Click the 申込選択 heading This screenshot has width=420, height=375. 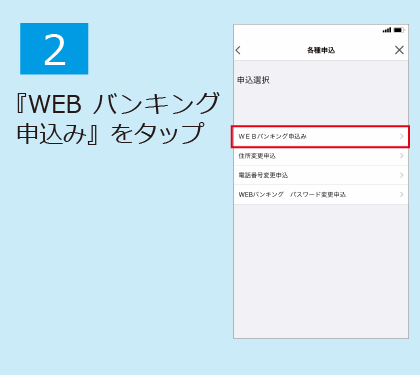[x=253, y=80]
